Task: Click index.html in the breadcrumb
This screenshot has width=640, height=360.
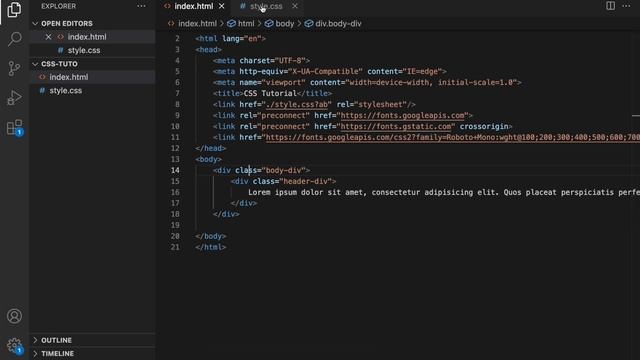Action: pyautogui.click(x=197, y=24)
